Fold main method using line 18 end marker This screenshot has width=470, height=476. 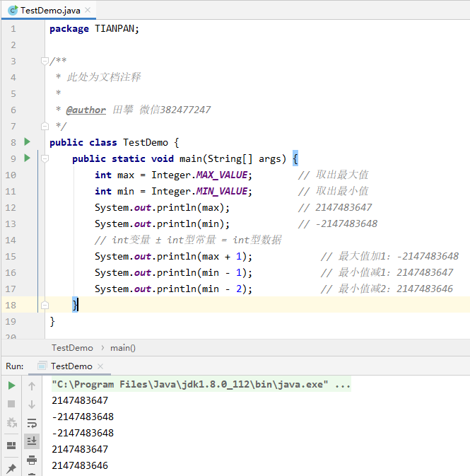click(45, 305)
